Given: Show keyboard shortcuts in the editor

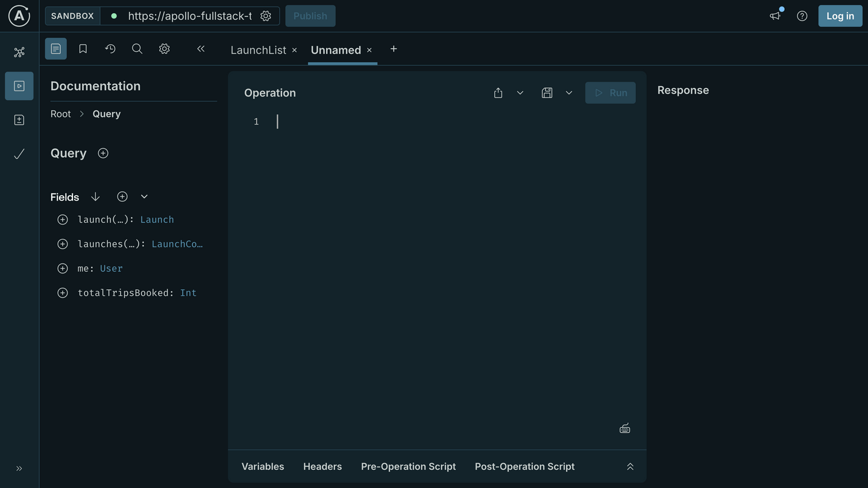Looking at the screenshot, I should pos(624,427).
